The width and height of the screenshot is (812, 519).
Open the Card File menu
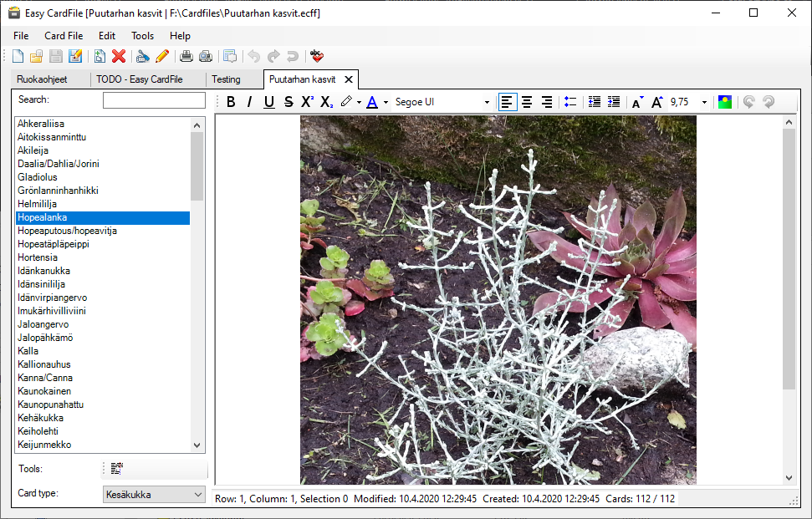tap(64, 36)
